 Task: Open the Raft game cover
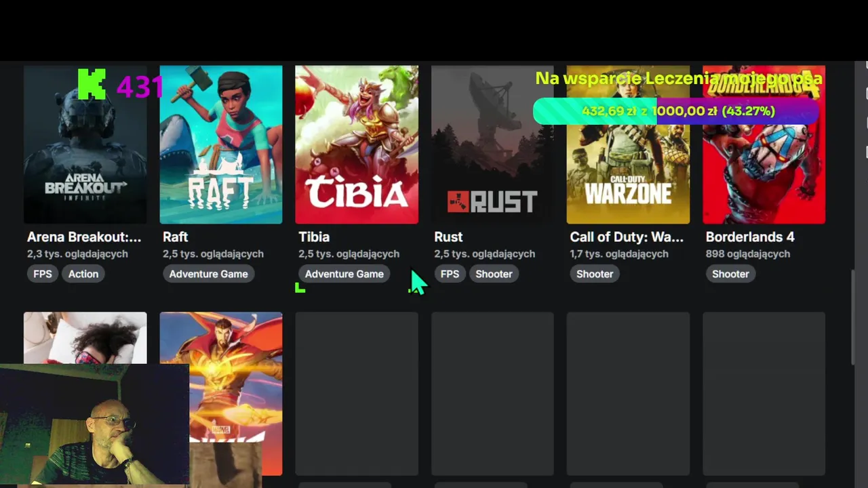(221, 144)
